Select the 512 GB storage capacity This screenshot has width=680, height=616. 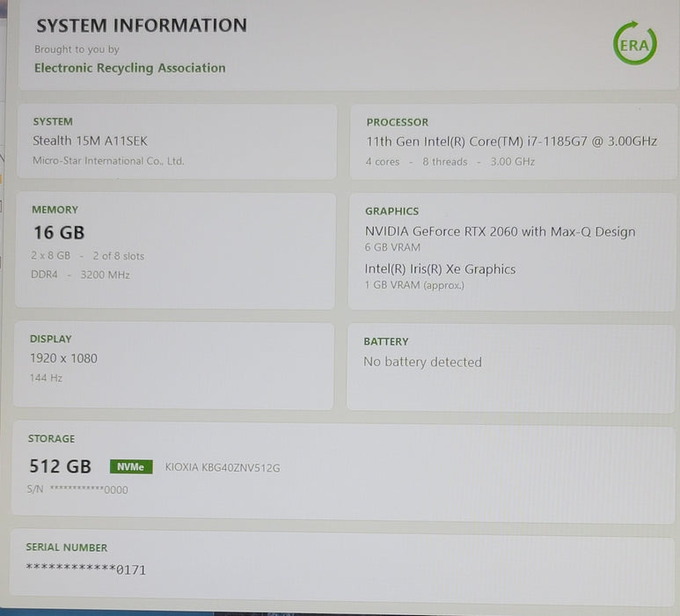pyautogui.click(x=61, y=466)
